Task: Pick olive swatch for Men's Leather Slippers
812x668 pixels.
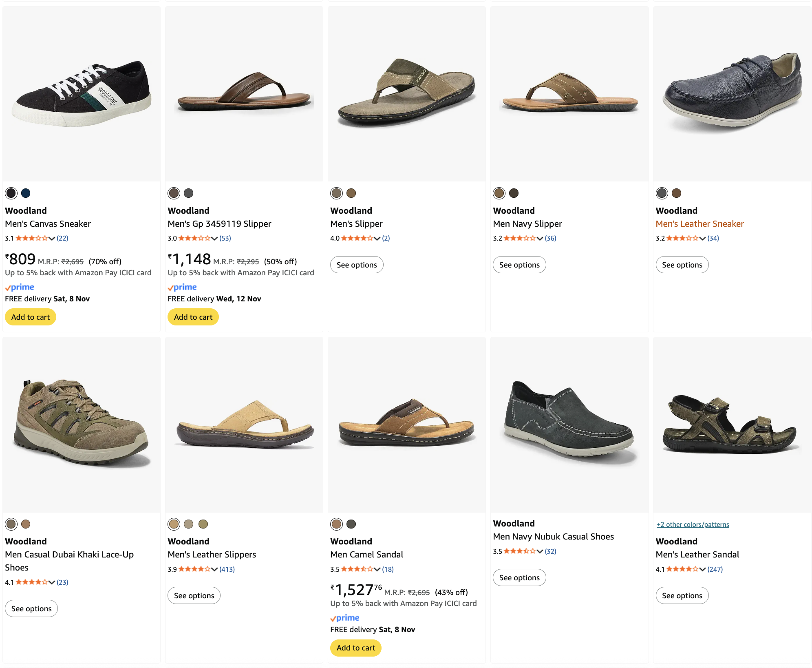Action: point(203,524)
